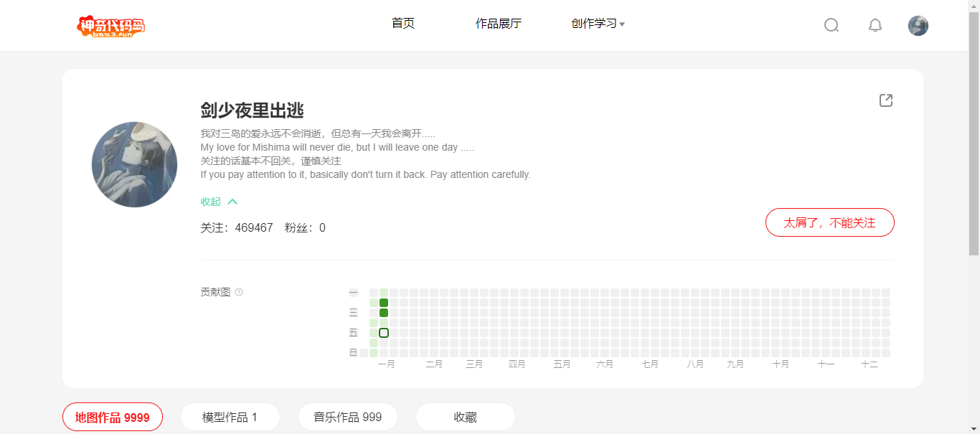This screenshot has height=434, width=980.
Task: Switch to 模型作品 1 tab
Action: [230, 417]
